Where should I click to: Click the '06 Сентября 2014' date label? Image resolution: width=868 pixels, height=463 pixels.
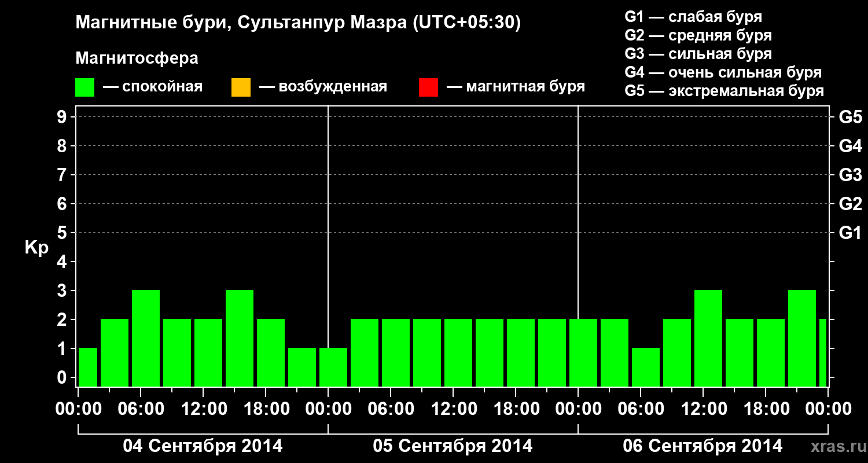(x=703, y=446)
